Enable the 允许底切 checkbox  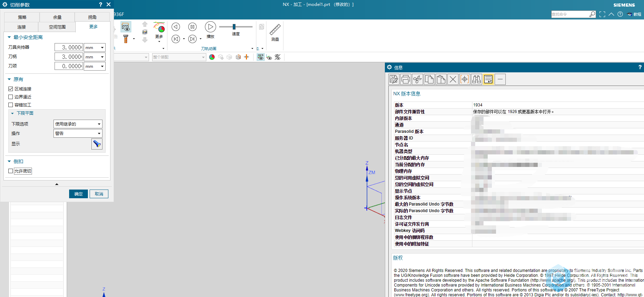point(11,171)
